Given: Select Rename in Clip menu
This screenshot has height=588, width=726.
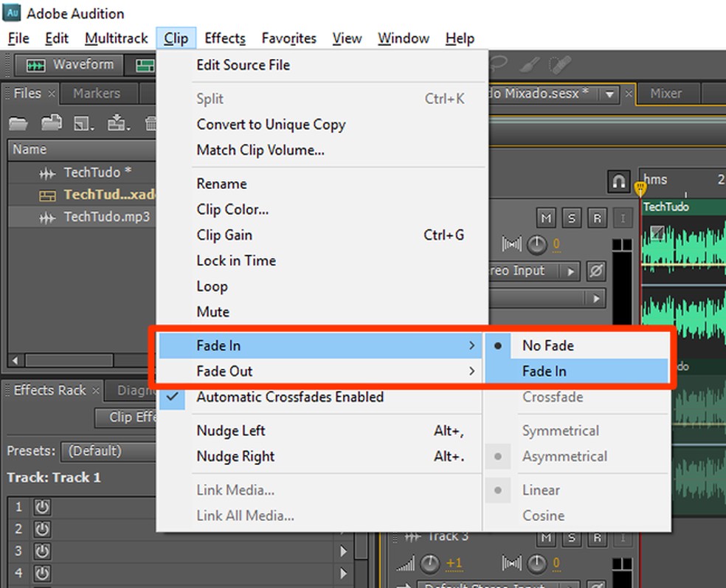Looking at the screenshot, I should [322, 184].
